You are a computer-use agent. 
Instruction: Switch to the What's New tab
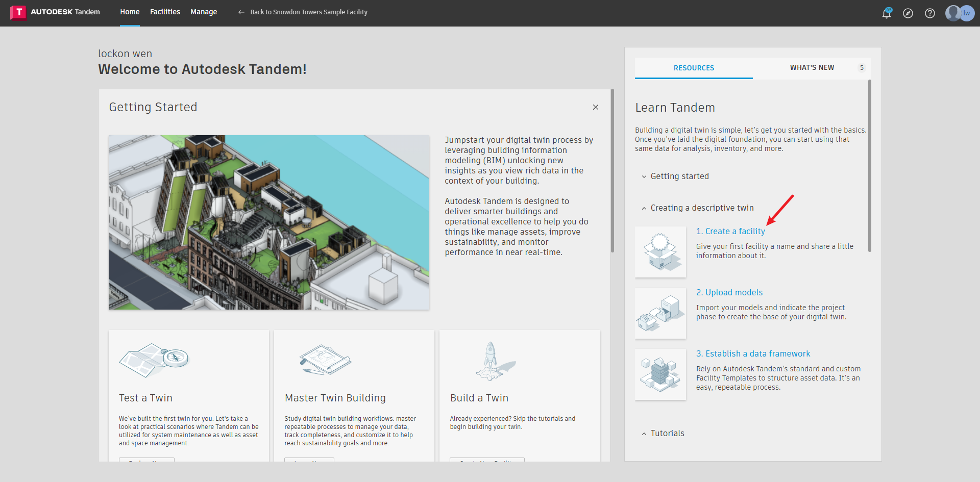coord(812,68)
